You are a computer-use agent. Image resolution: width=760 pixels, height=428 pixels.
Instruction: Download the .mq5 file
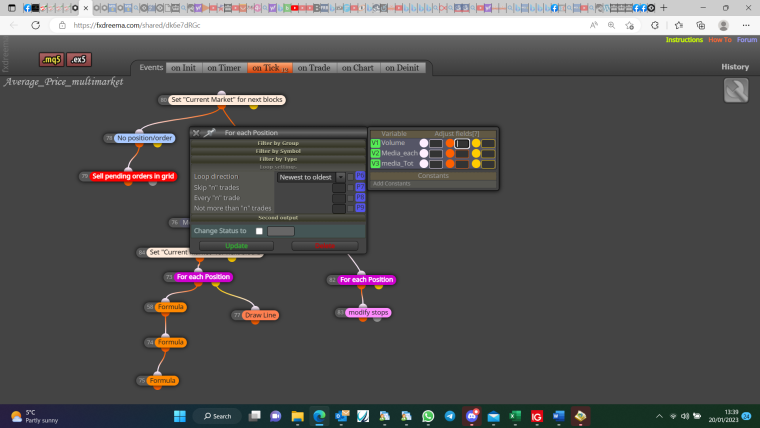pos(51,60)
